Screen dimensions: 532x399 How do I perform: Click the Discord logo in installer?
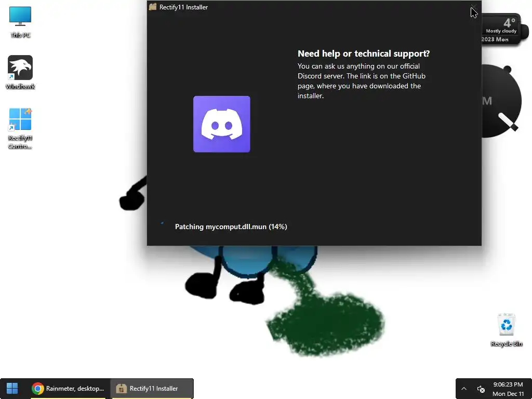[x=221, y=124]
